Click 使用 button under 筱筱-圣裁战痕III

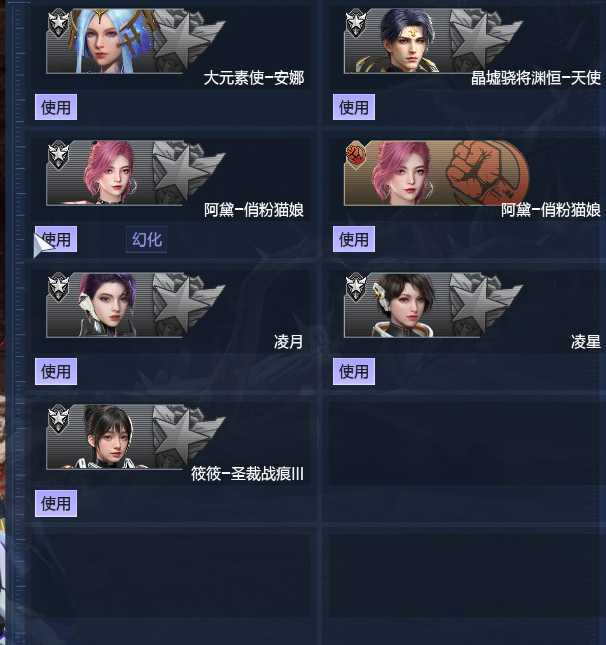pyautogui.click(x=56, y=503)
